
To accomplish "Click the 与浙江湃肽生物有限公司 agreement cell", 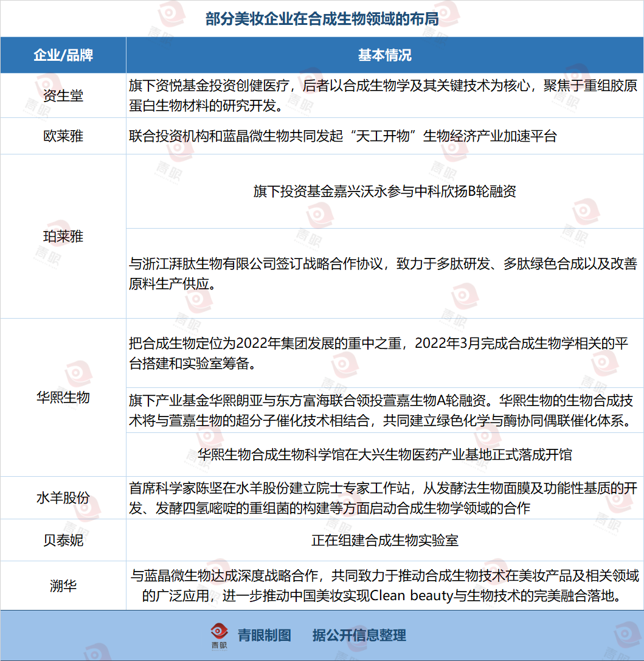I will [385, 274].
